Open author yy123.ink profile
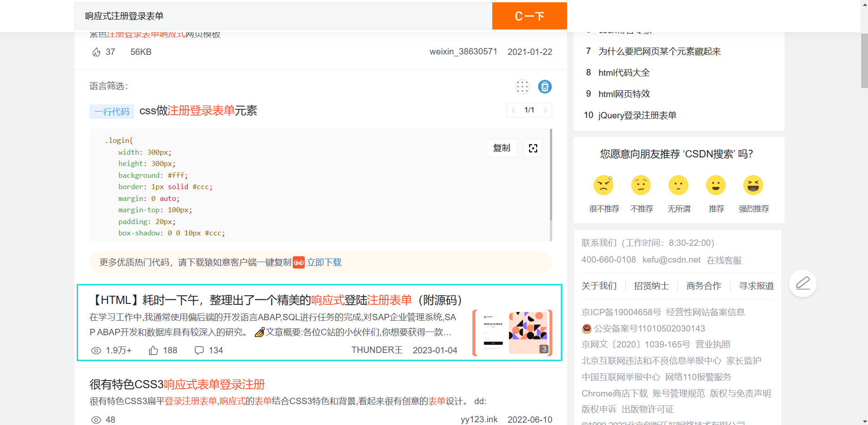This screenshot has width=868, height=425. tap(479, 420)
